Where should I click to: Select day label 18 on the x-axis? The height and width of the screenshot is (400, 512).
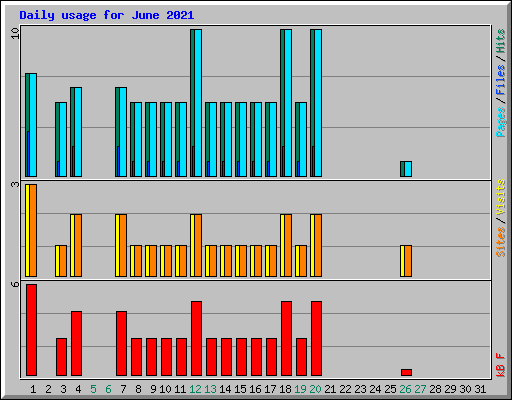coord(285,389)
